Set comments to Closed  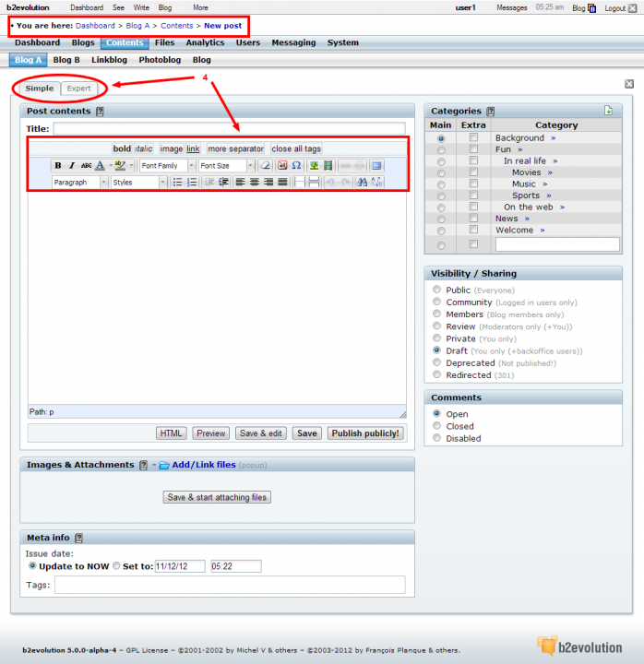436,425
